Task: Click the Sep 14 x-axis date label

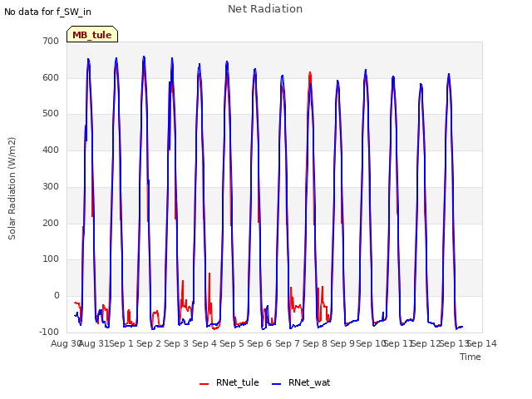Action: tap(482, 343)
